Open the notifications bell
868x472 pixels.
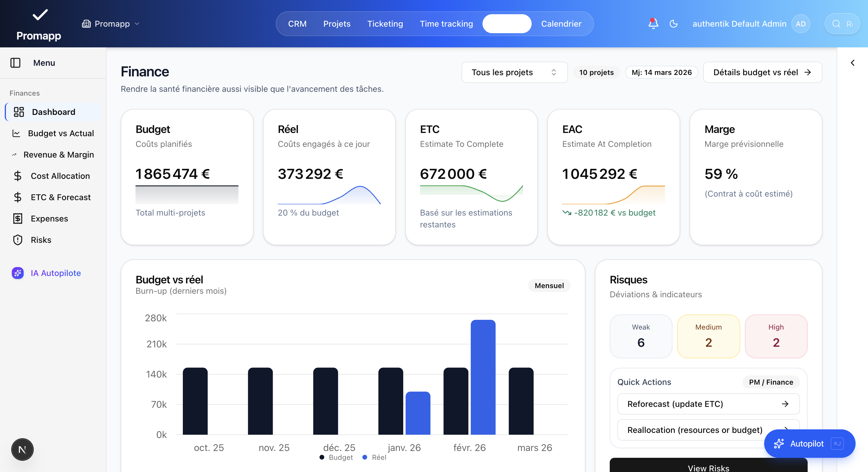click(x=653, y=24)
